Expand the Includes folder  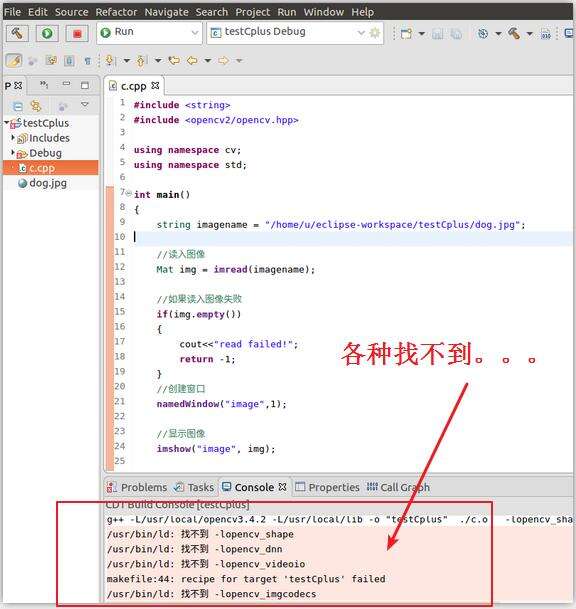pyautogui.click(x=13, y=137)
